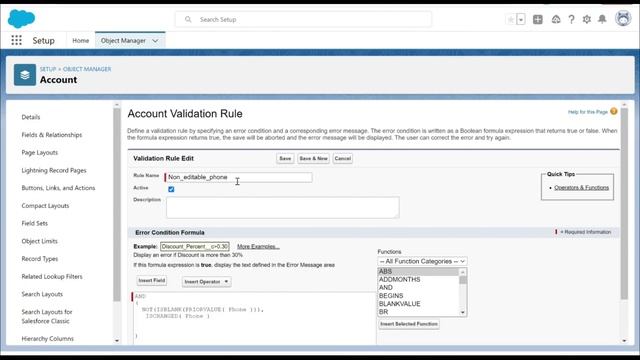Focus the Search Setup field

(x=303, y=19)
